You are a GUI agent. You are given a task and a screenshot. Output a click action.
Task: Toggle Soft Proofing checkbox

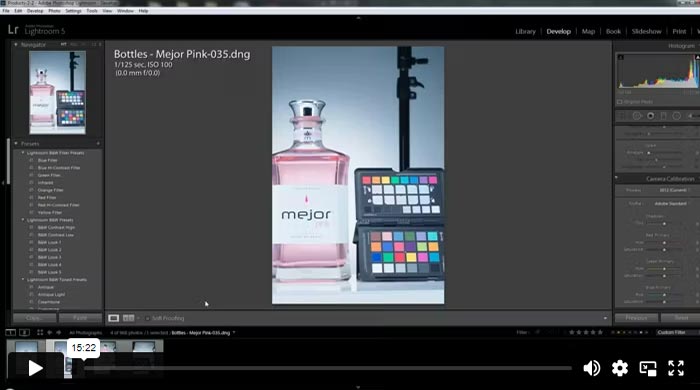(147, 318)
